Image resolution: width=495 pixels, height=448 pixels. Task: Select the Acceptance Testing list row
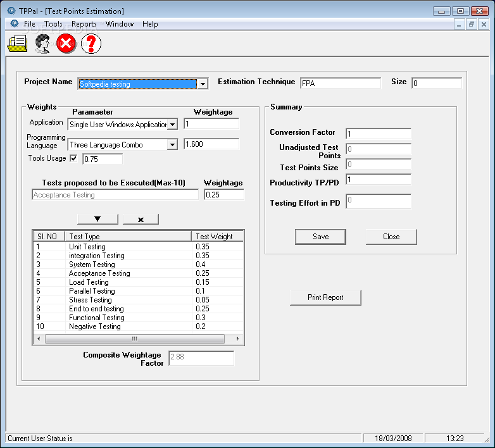click(138, 273)
